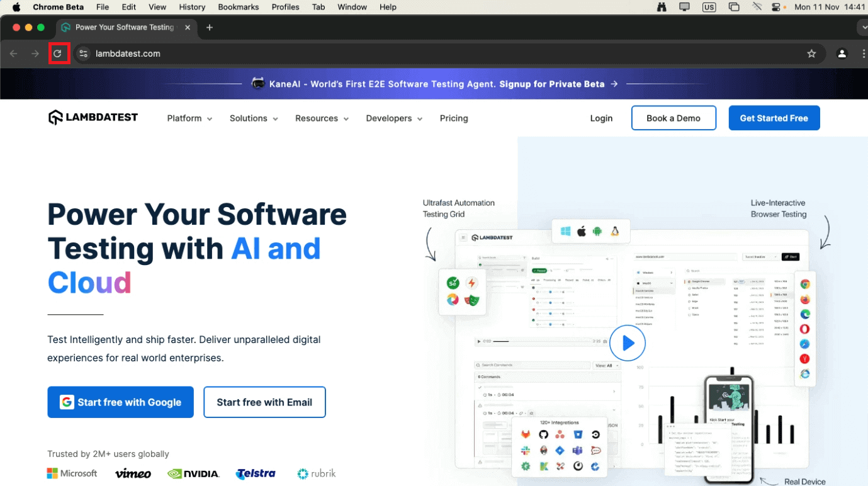Expand the Resources dropdown
Screen dimensions: 868x486
click(x=322, y=118)
